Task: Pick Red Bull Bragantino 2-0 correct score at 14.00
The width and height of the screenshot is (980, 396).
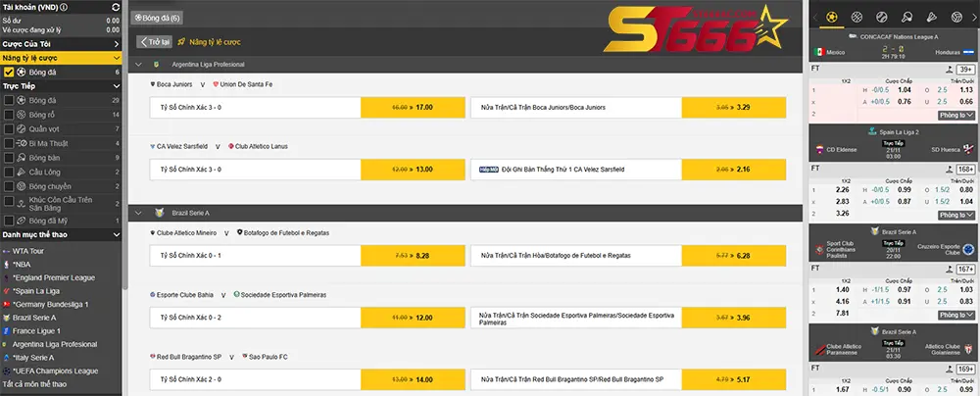Action: point(413,379)
